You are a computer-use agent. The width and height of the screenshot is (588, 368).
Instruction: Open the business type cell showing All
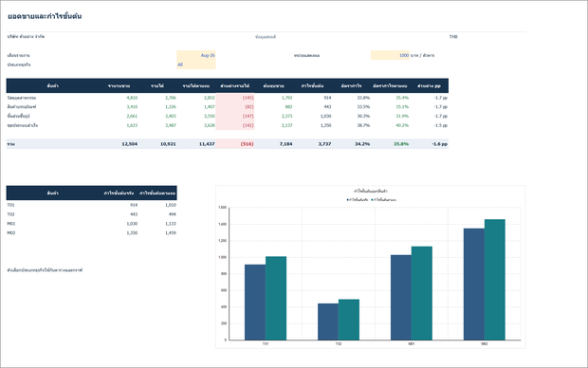click(x=196, y=64)
